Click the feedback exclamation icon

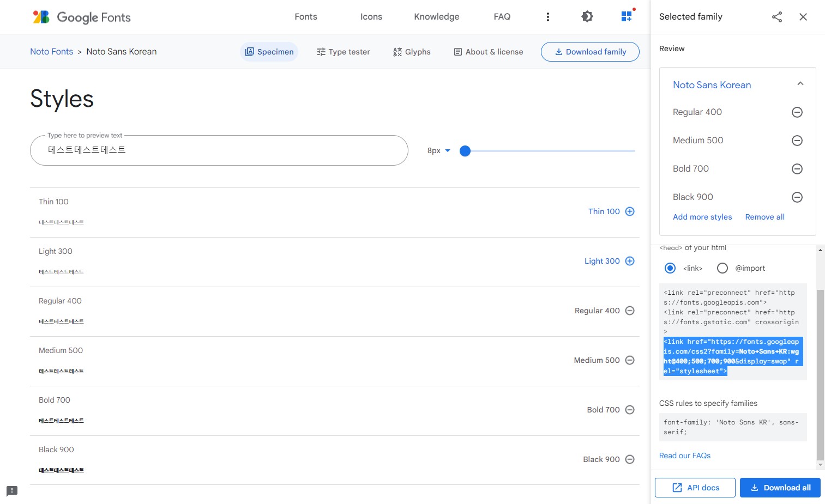(x=12, y=491)
